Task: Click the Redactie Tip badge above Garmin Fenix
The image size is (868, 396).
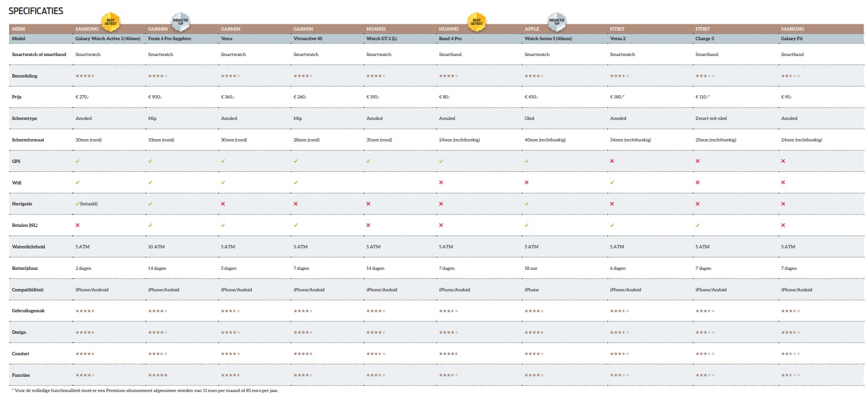Action: click(x=182, y=21)
